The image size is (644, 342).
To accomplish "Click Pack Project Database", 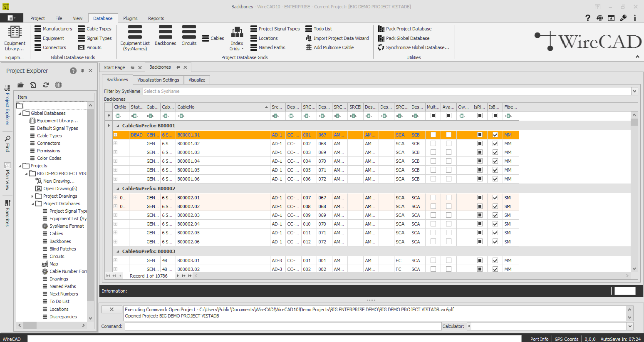I will pos(405,29).
